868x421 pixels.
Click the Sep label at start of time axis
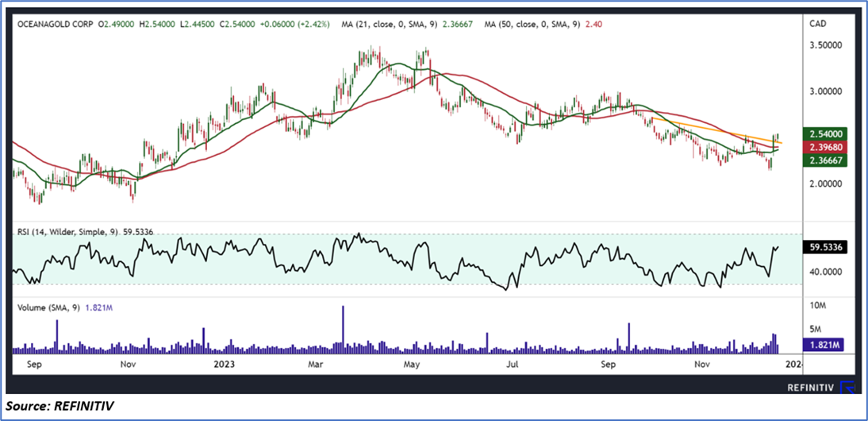(34, 365)
